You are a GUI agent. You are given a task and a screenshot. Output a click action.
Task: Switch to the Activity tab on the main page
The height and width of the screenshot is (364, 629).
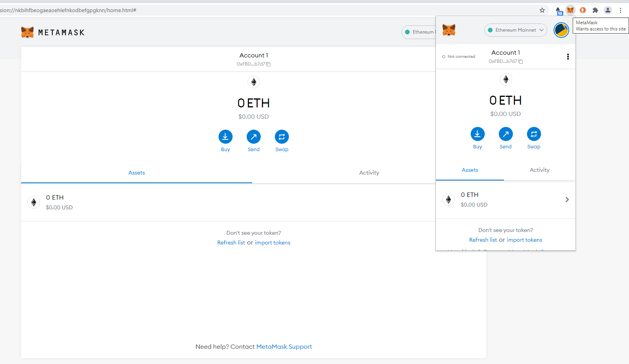pos(369,173)
